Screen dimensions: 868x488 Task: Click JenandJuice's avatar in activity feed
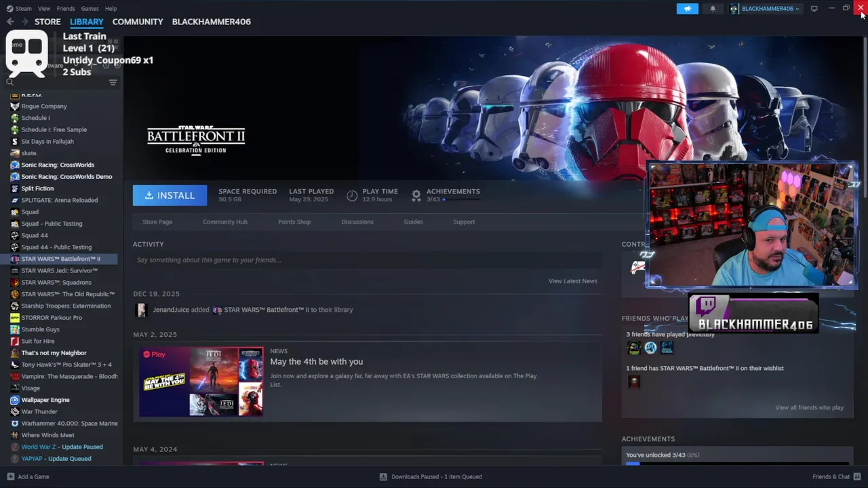tap(142, 310)
